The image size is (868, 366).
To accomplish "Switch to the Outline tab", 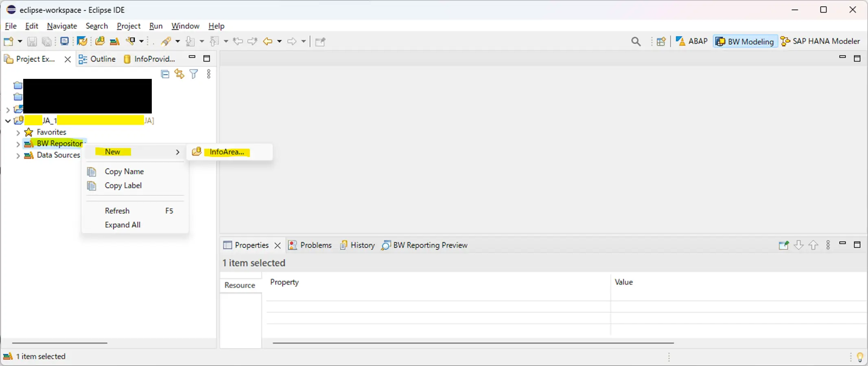I will tap(97, 59).
